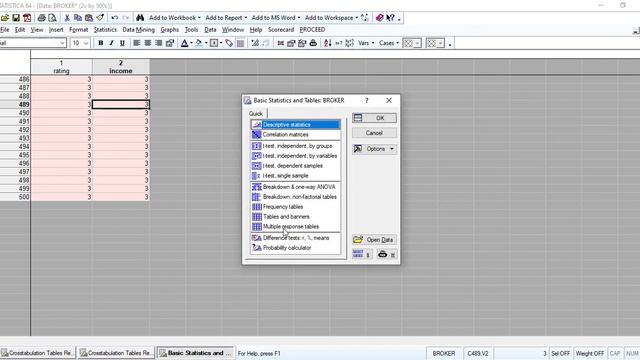Click the fill color bucket icon
640x360 pixels.
pos(199,43)
